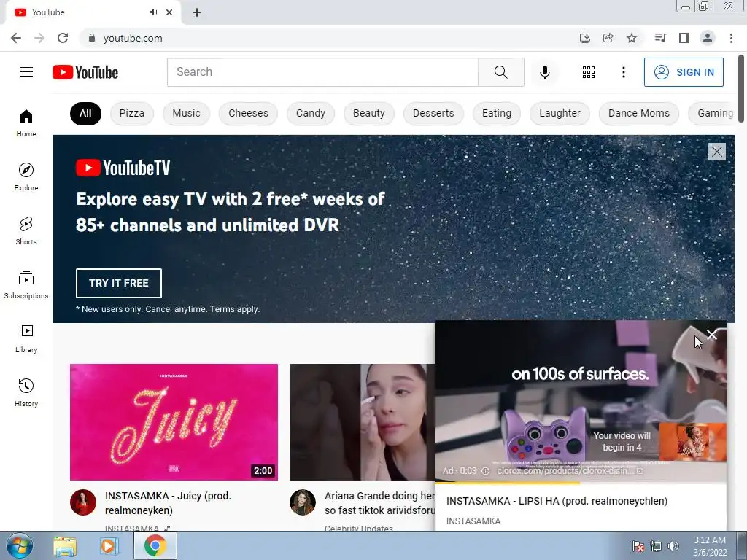Open YouTube settings three-dot menu
The width and height of the screenshot is (747, 560).
623,72
